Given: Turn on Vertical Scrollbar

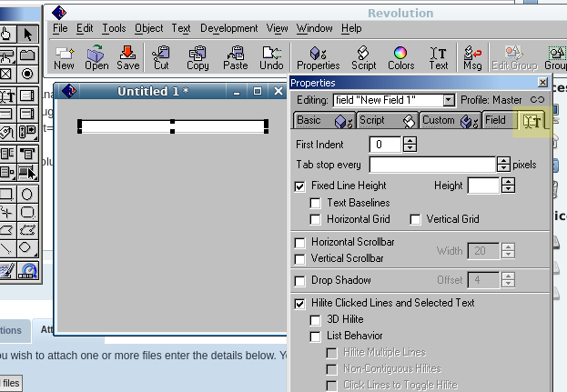Looking at the screenshot, I should click(x=299, y=259).
